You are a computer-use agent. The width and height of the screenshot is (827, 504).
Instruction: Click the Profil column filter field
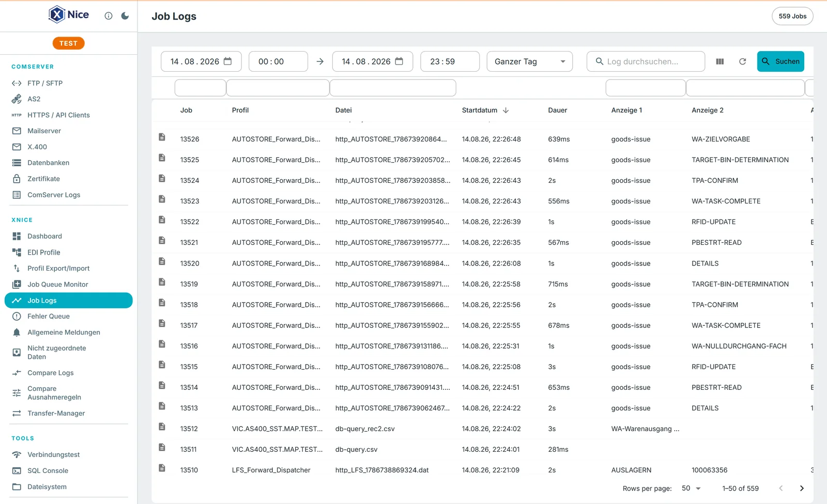coord(278,88)
